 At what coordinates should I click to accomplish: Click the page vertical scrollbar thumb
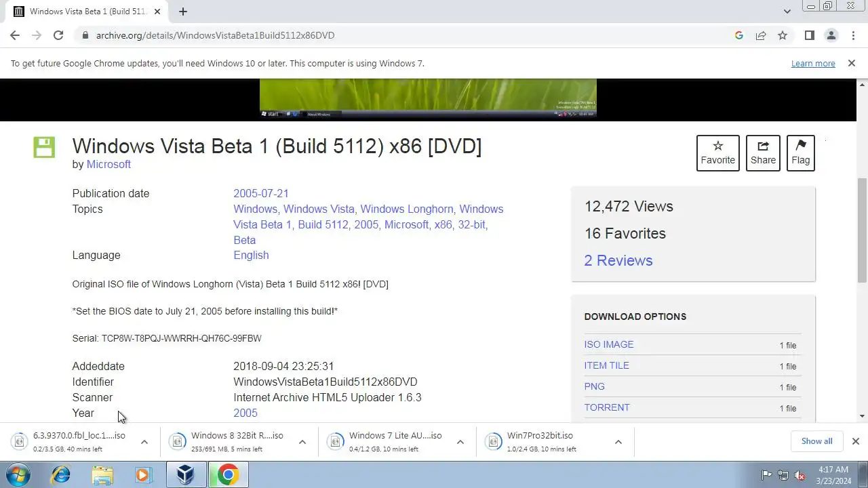tap(862, 230)
